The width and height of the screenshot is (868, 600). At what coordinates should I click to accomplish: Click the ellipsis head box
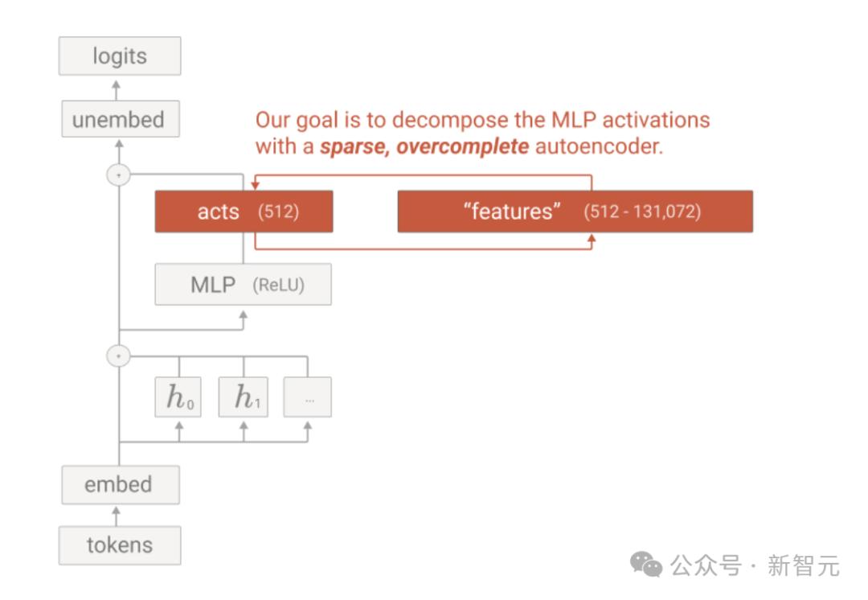(x=308, y=397)
